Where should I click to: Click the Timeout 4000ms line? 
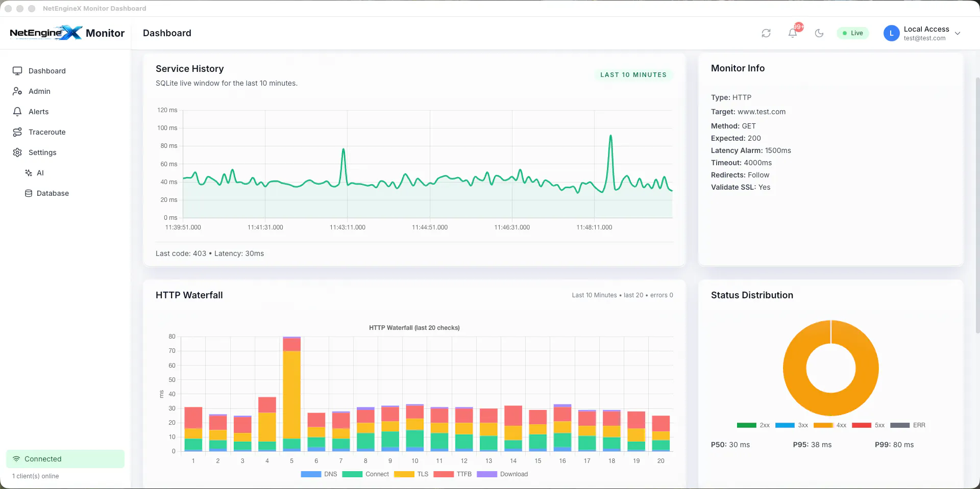(x=742, y=163)
